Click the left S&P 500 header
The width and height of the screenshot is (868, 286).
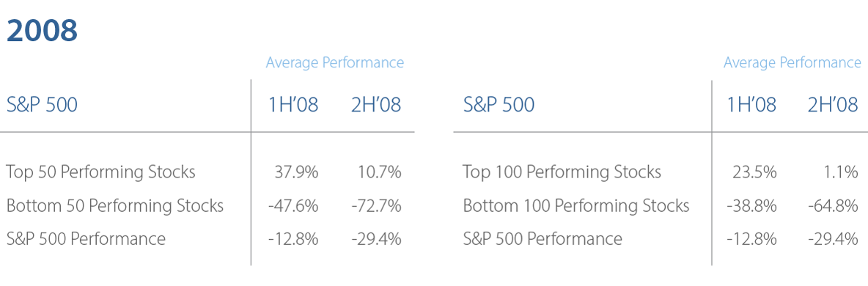click(42, 105)
